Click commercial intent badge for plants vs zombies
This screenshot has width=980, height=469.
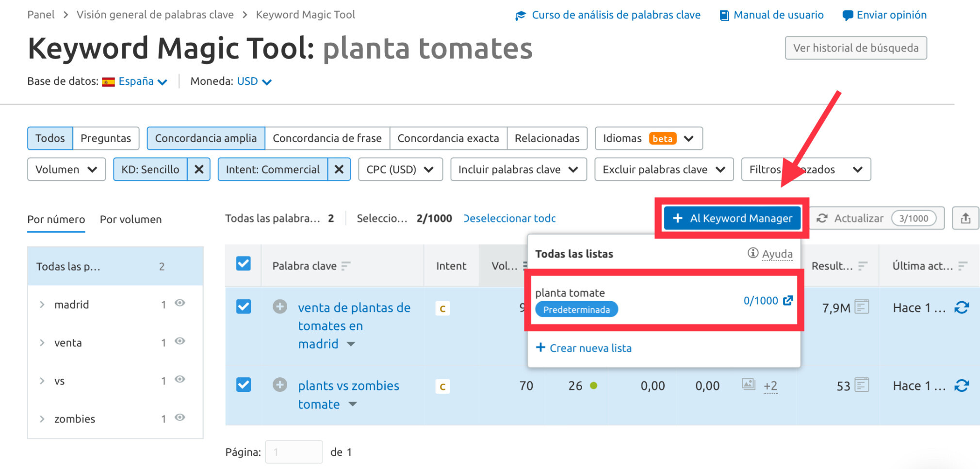click(x=442, y=387)
